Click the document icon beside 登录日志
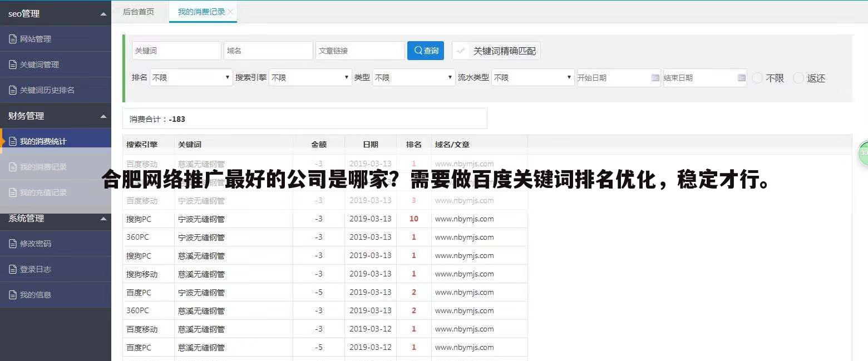 [x=13, y=269]
